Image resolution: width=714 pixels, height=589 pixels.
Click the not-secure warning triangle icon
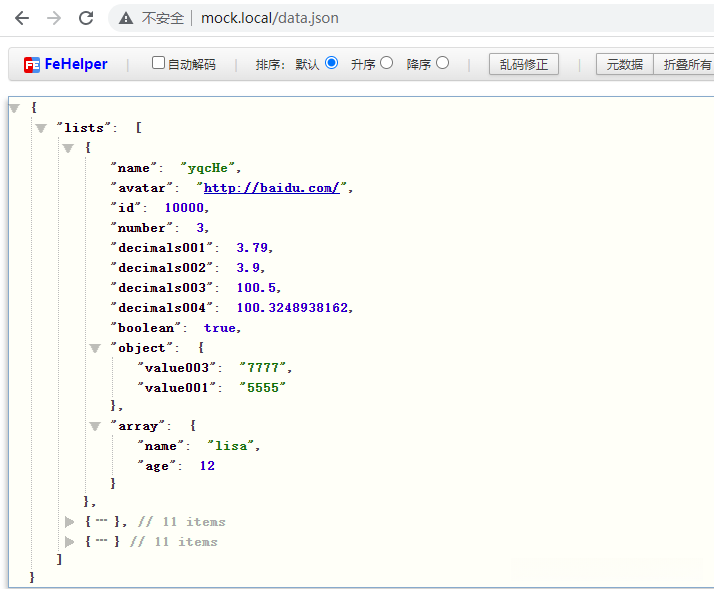coord(126,18)
